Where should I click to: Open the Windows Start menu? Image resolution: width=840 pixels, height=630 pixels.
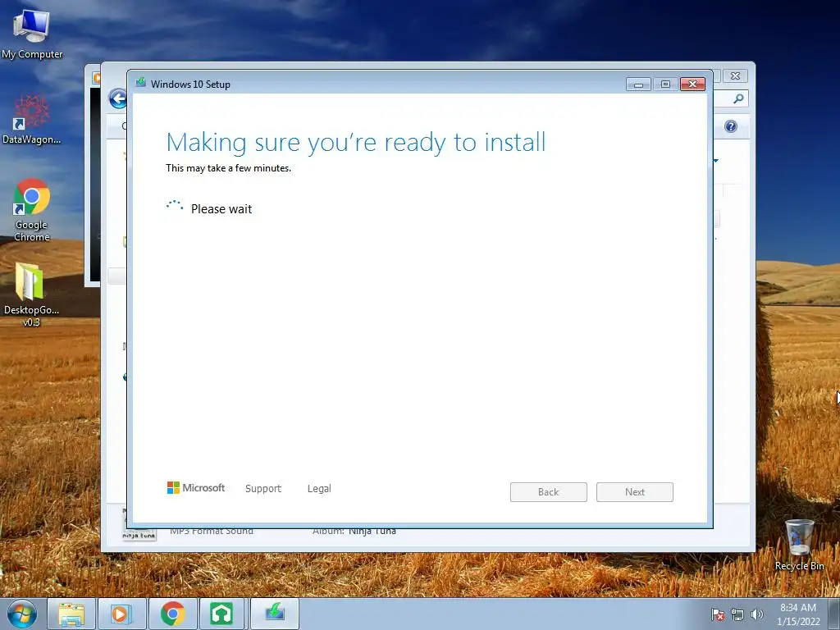point(22,614)
